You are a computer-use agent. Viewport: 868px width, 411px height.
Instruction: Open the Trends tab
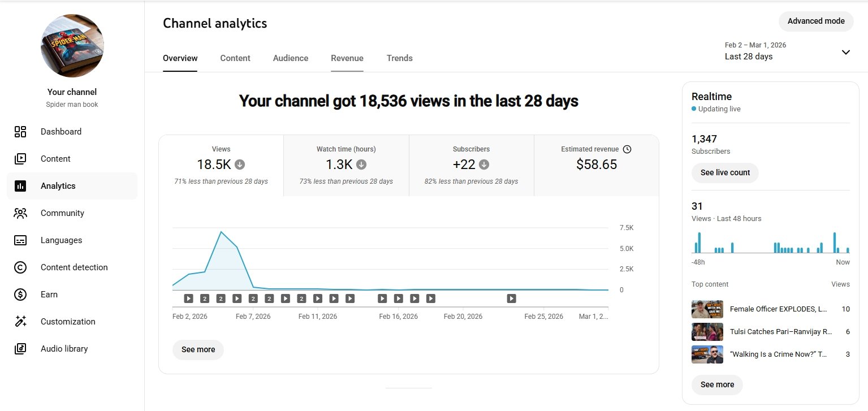[399, 58]
